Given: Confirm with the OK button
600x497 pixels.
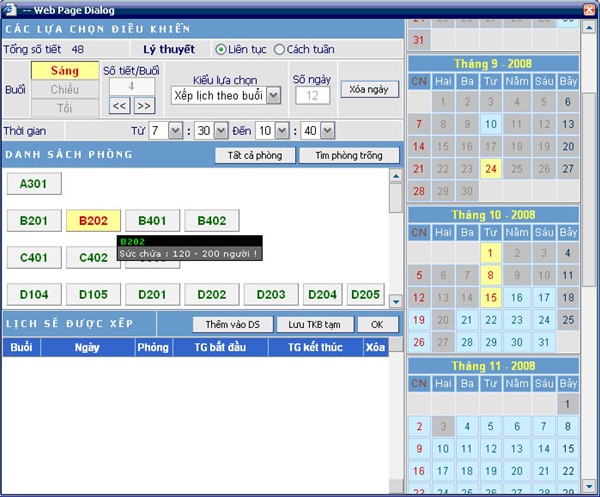Looking at the screenshot, I should [376, 324].
